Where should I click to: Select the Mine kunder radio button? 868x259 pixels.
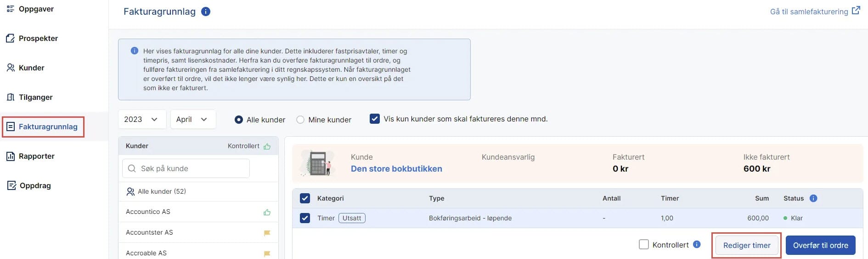coord(300,120)
